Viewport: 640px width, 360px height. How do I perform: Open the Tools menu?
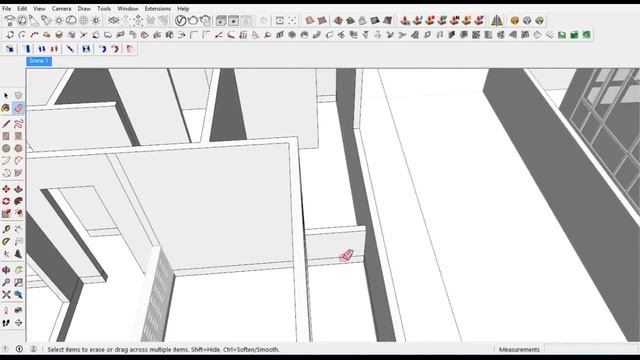(x=104, y=8)
